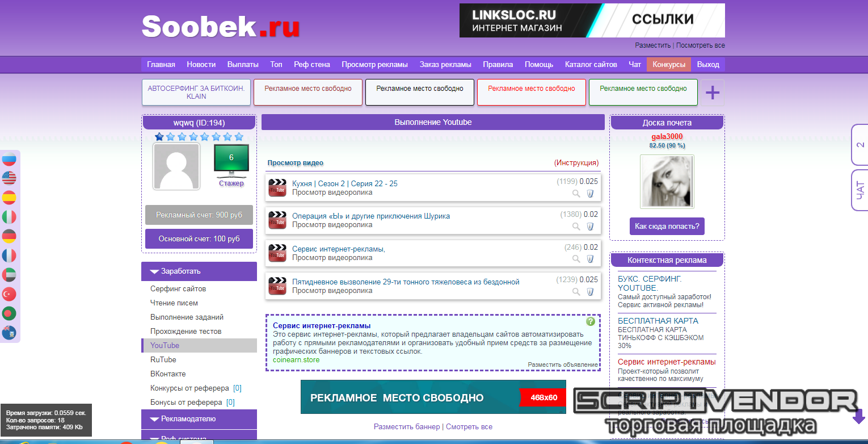
Task: Click the Разместить баннер link
Action: tap(407, 426)
